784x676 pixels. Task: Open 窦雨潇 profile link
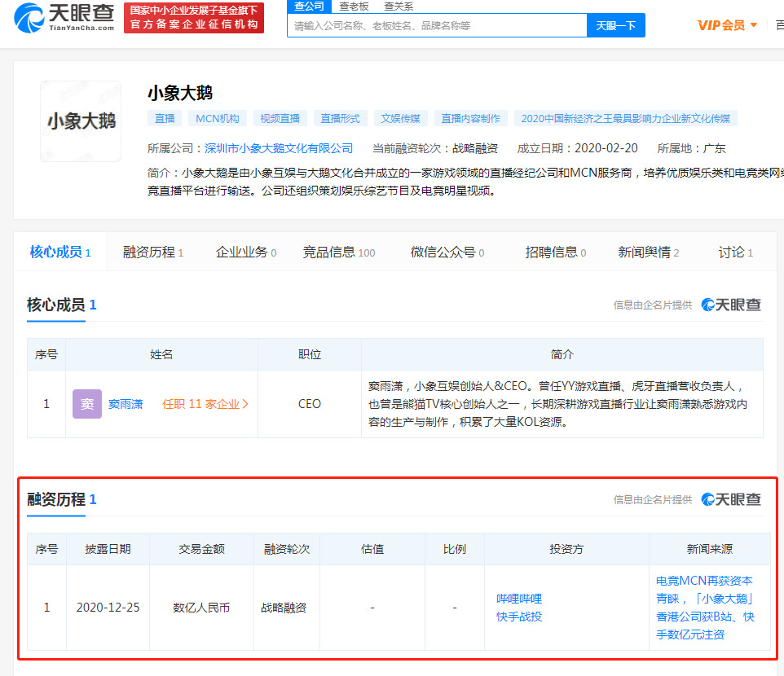point(126,404)
